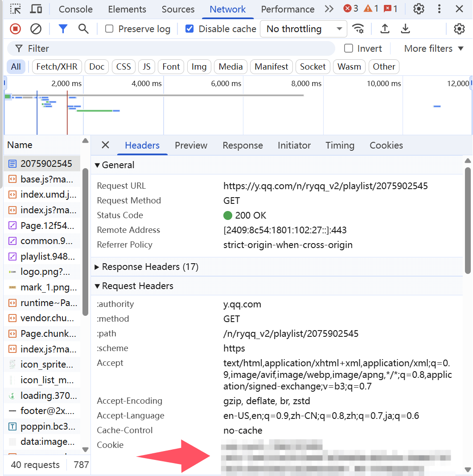This screenshot has height=476, width=473.
Task: Open the Timing tab of request details
Action: [x=340, y=145]
